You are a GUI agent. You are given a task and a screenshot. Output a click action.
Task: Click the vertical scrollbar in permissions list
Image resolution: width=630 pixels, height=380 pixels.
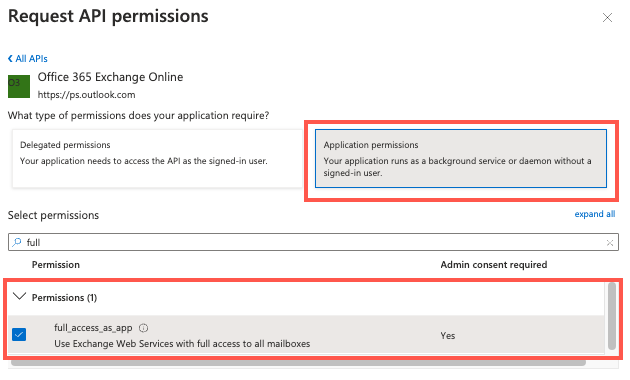click(x=612, y=316)
